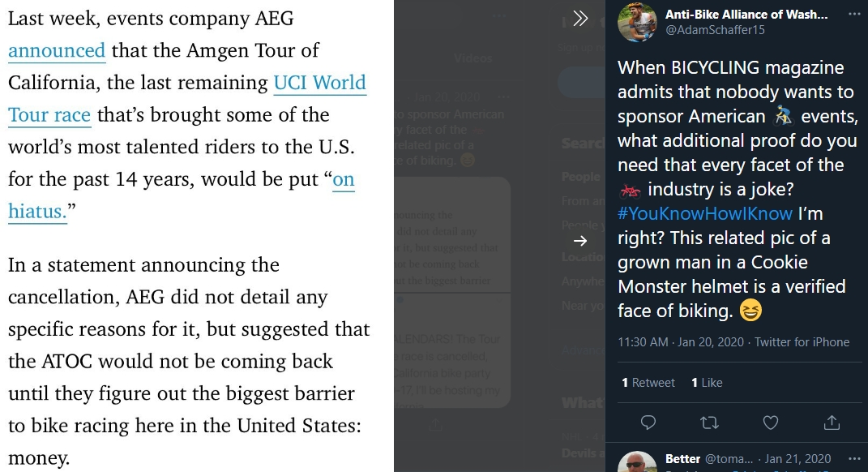Image resolution: width=868 pixels, height=472 pixels.
Task: Like the tweet with heart icon
Action: click(x=771, y=423)
